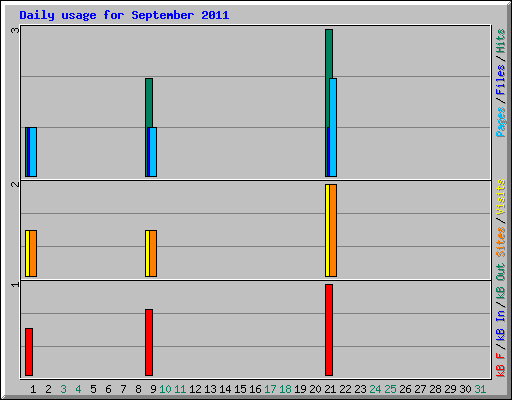Viewport: 512px width, 400px height.
Task: Click day 29 on the x-axis
Action: pos(450,389)
